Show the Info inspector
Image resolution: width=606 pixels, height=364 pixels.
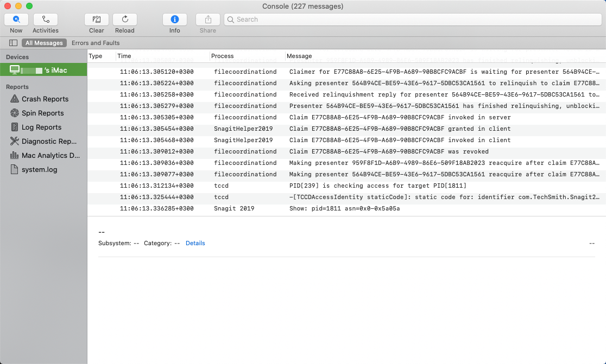coord(175,20)
